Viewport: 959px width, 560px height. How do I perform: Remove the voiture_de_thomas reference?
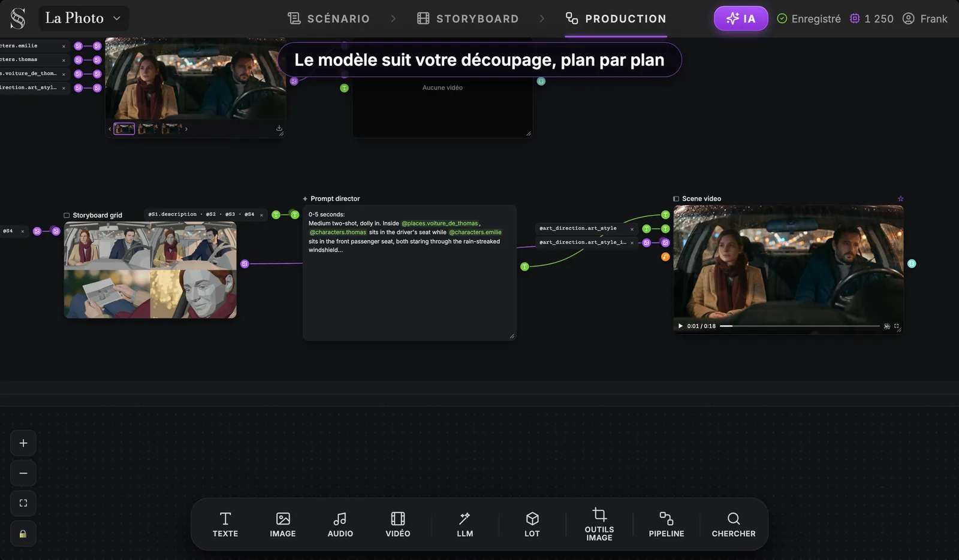pyautogui.click(x=64, y=74)
